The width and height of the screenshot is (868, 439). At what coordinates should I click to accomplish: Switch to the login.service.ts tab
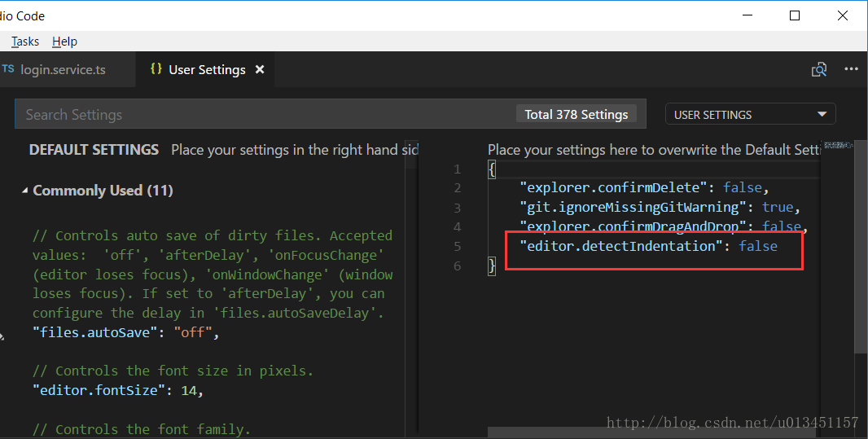click(x=64, y=70)
